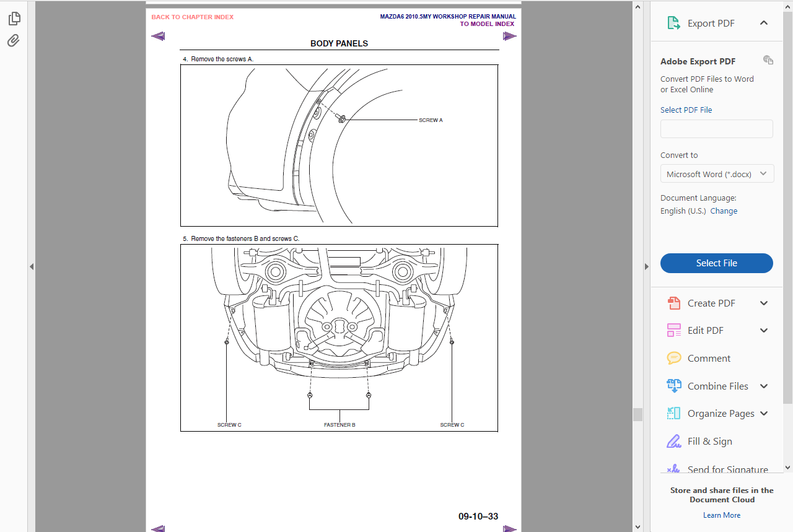Open the page thumbnails panel icon
This screenshot has width=793, height=532.
[x=14, y=19]
